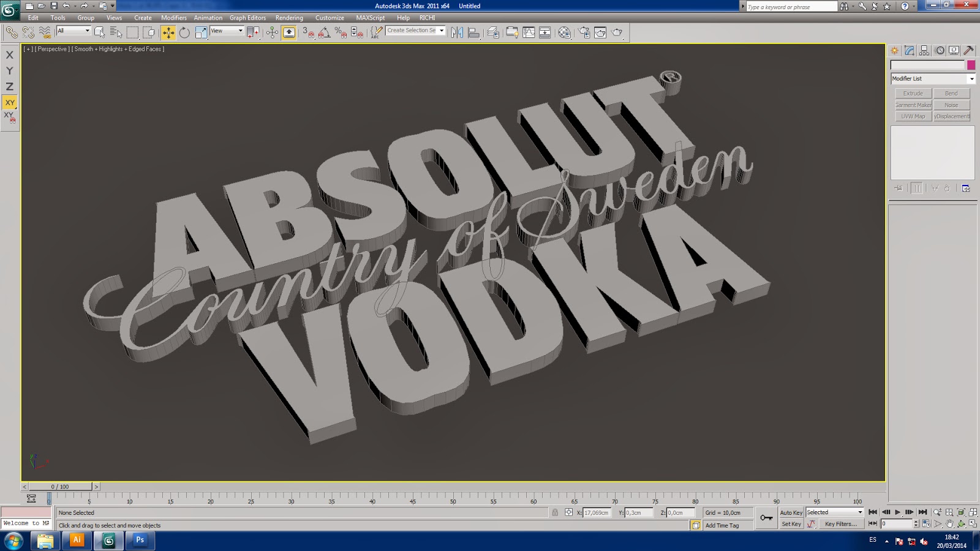Toggle Show End Result in modifier stack

(917, 188)
